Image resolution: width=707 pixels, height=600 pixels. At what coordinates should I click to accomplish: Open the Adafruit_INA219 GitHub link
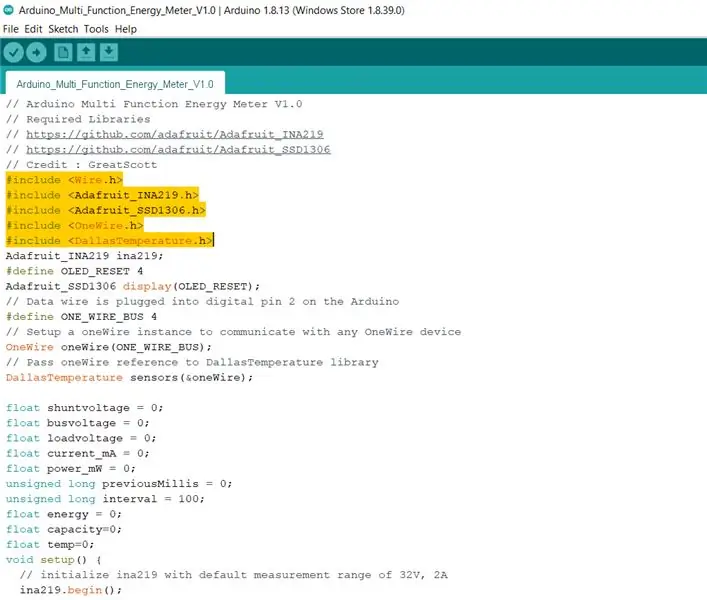[x=174, y=134]
